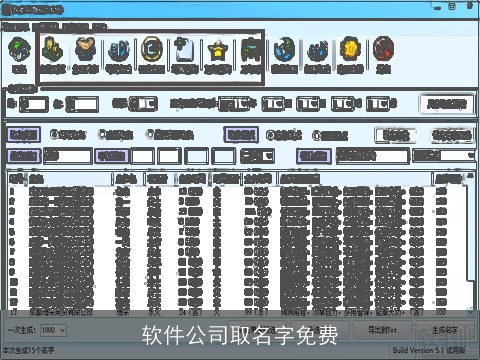This screenshot has width=480, height=360.
Task: Select the table row containing 有限公司
Action: pos(237,313)
